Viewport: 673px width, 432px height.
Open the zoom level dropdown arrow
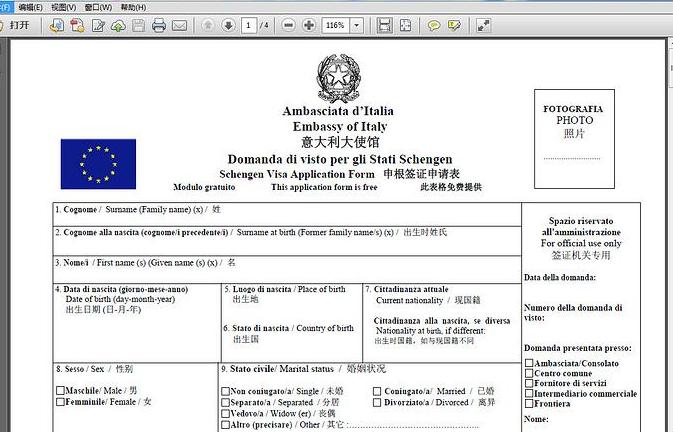tap(356, 25)
